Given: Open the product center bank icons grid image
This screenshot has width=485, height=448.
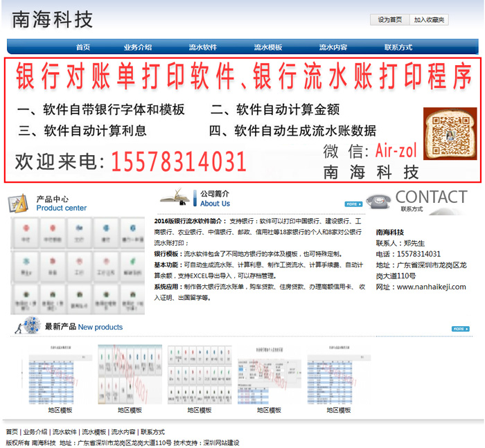Looking at the screenshot, I should [x=78, y=266].
